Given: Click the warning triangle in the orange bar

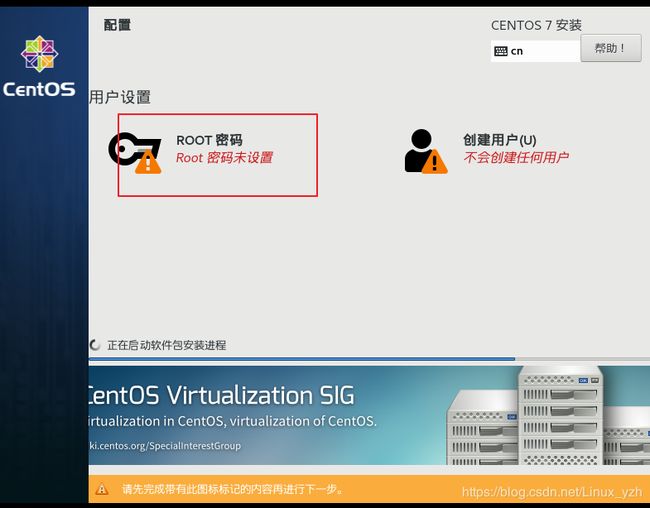Looking at the screenshot, I should coord(102,489).
